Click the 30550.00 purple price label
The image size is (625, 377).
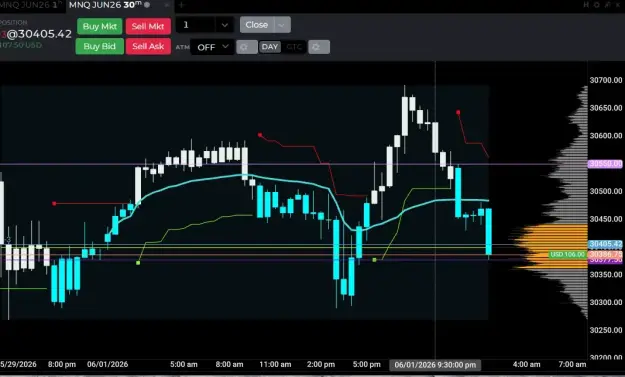click(x=605, y=164)
